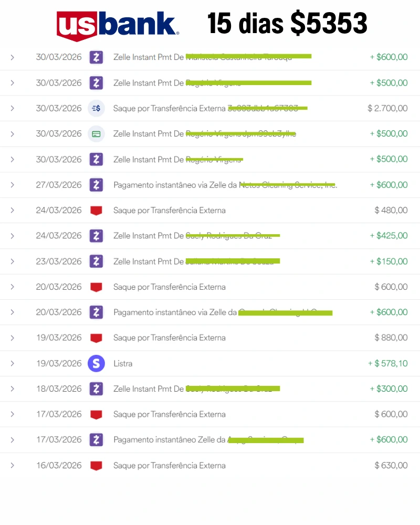The image size is (420, 525).
Task: Expand the $880,00 withdrawal on 19/03
Action: tap(13, 338)
